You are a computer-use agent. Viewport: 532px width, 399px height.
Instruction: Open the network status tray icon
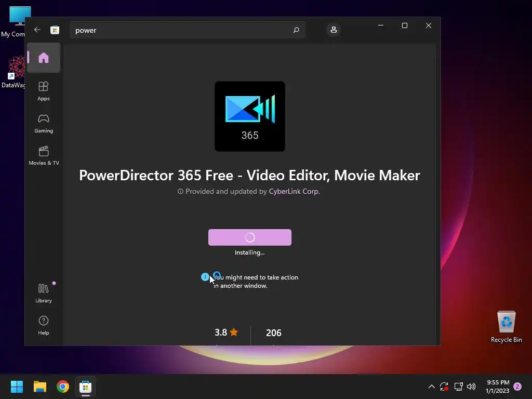[x=458, y=387]
